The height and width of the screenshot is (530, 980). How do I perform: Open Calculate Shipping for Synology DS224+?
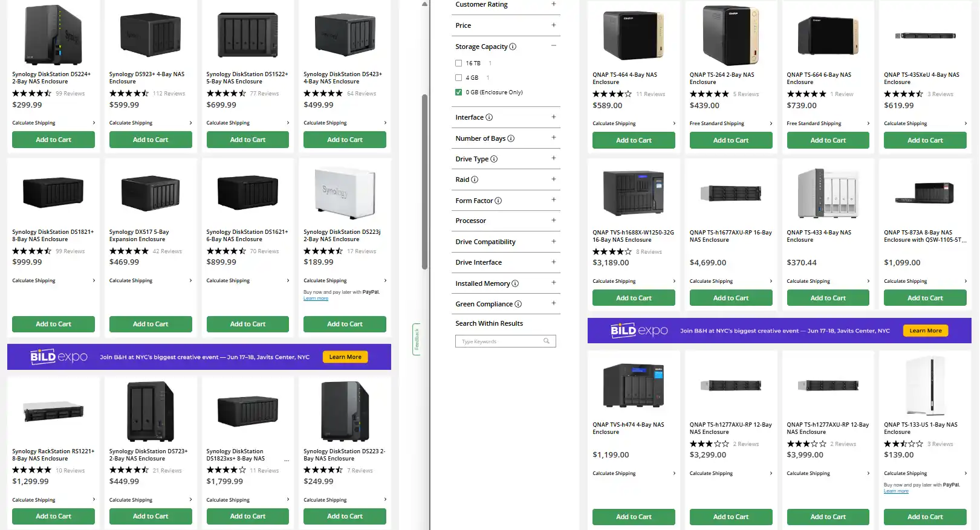pyautogui.click(x=53, y=123)
